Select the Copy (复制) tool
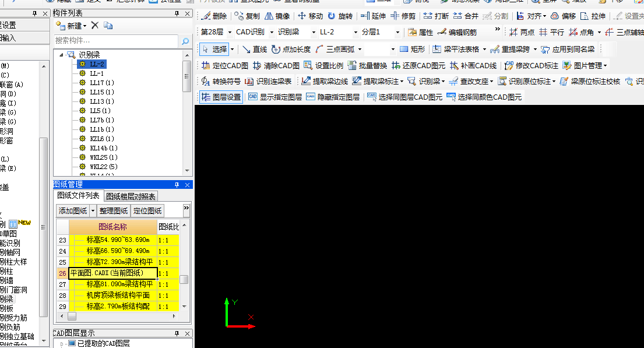 tap(247, 16)
